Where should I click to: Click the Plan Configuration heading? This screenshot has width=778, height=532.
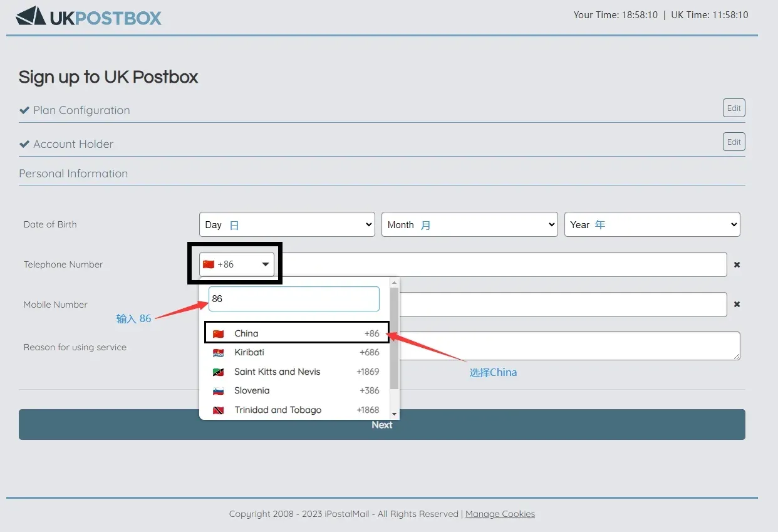pyautogui.click(x=81, y=110)
